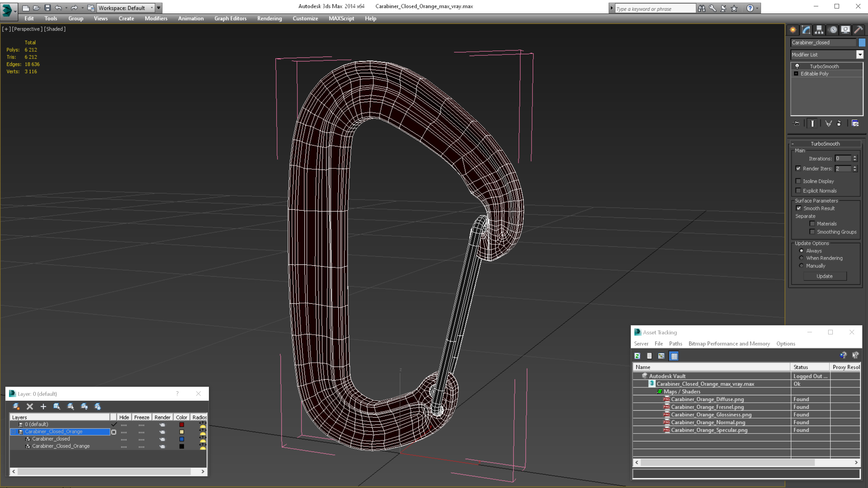Toggle Show End Result in modifier stack
Viewport: 868px width, 488px height.
tap(813, 123)
